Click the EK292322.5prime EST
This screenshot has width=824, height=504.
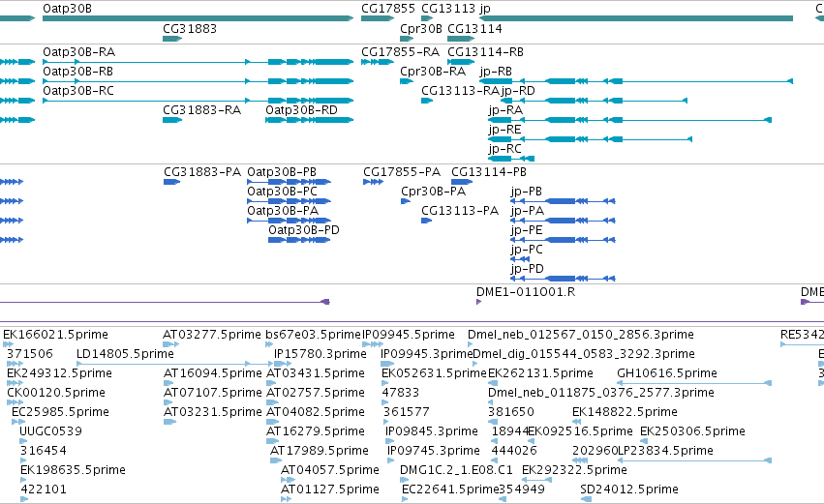tap(536, 480)
